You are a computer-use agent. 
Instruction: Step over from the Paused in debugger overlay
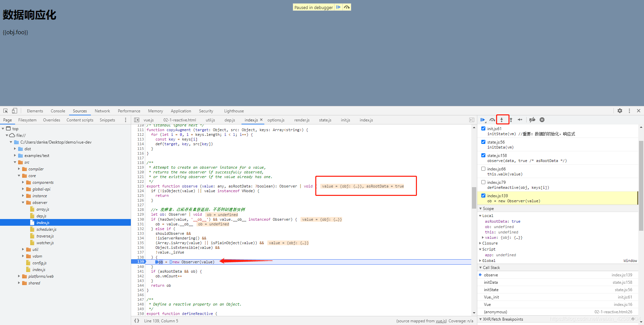[x=347, y=7]
